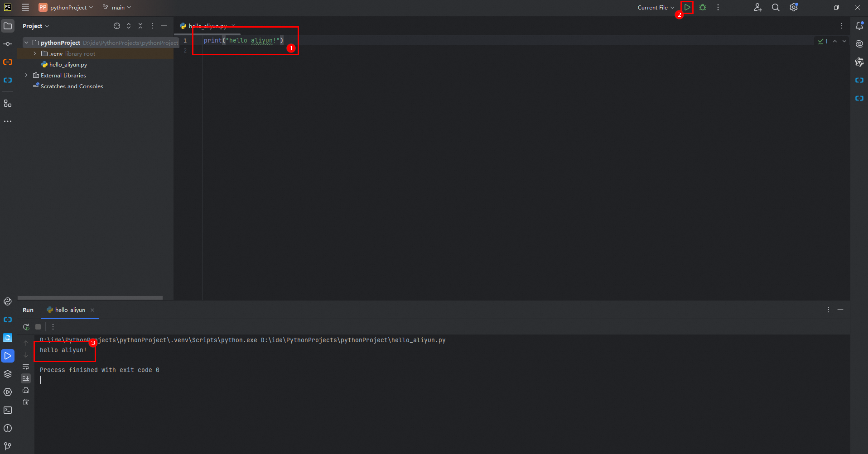
Task: Collapse the pythonProject root folder
Action: pyautogui.click(x=26, y=43)
